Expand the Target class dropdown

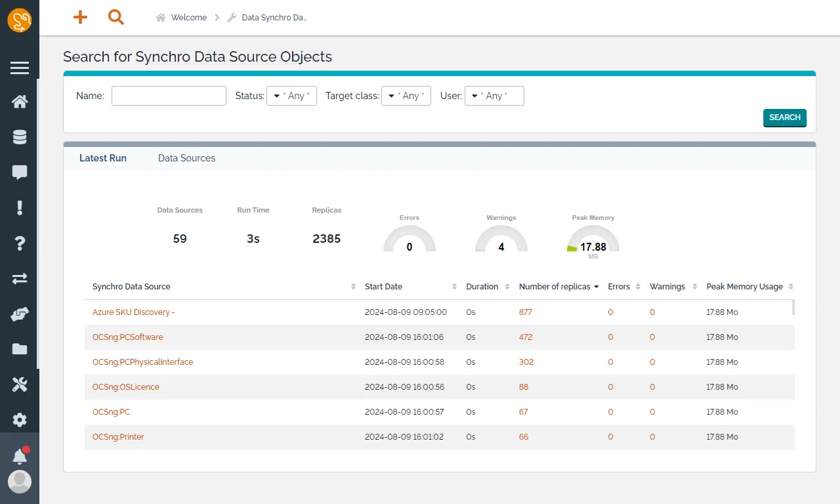[x=406, y=96]
